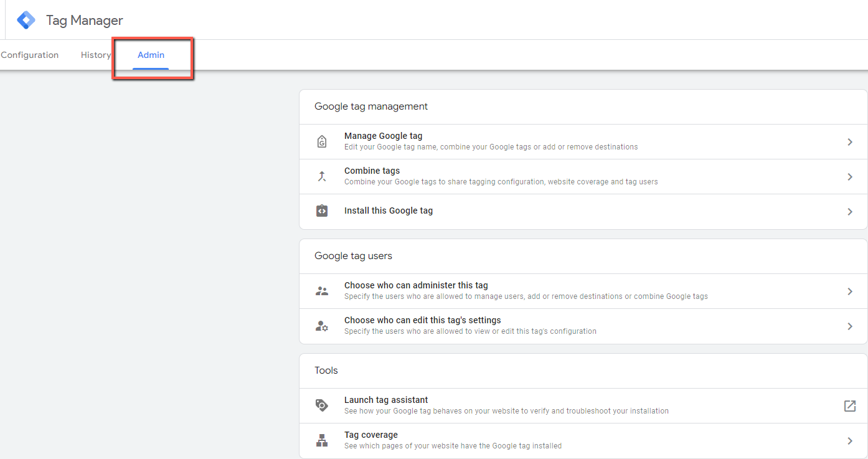Screen dimensions: 868x459
Task: Click the Google tag users heading
Action: pyautogui.click(x=353, y=256)
